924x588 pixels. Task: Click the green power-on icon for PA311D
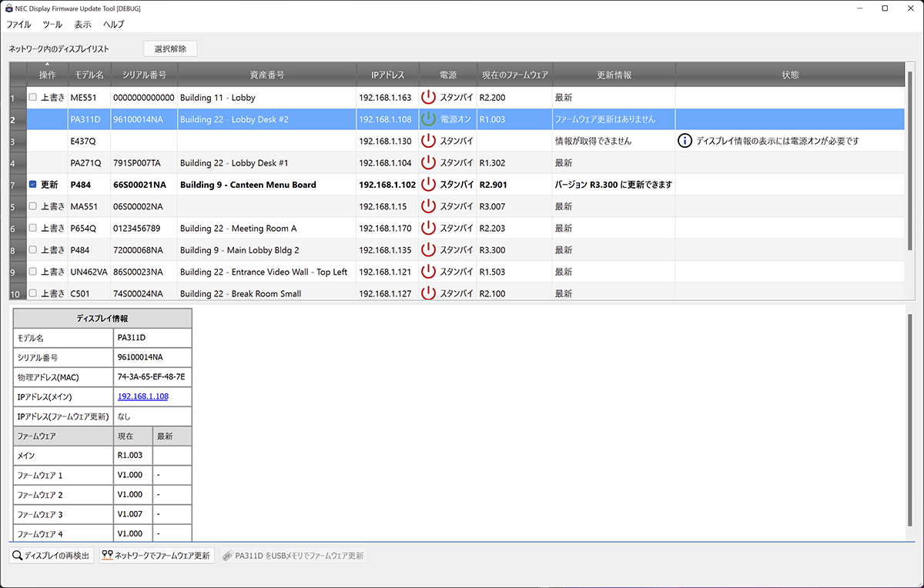429,119
